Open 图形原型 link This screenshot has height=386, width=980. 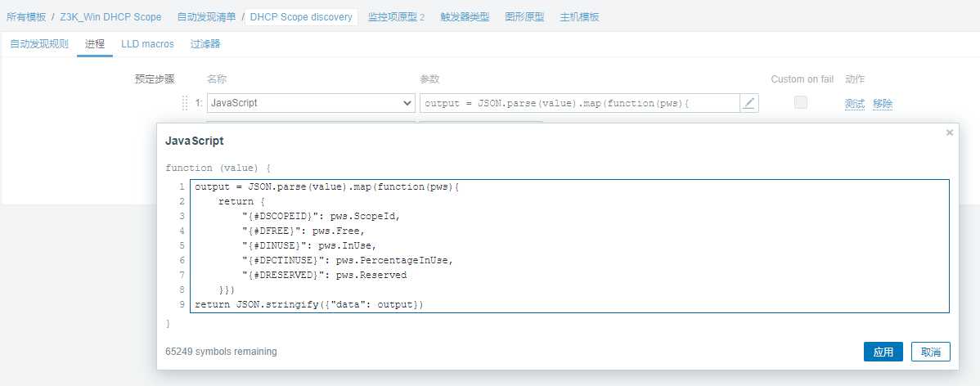click(524, 17)
